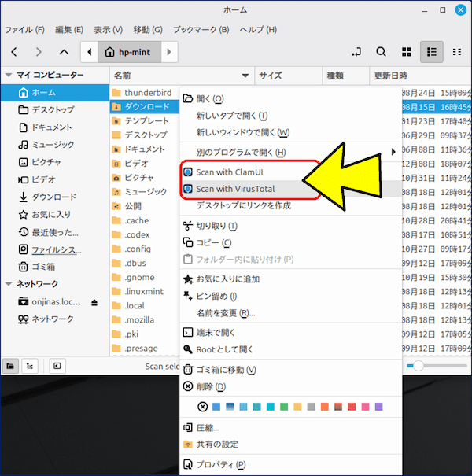Screen dimensions: 472x476
Task: Choose 圧縮... compress entry
Action: pos(291,428)
